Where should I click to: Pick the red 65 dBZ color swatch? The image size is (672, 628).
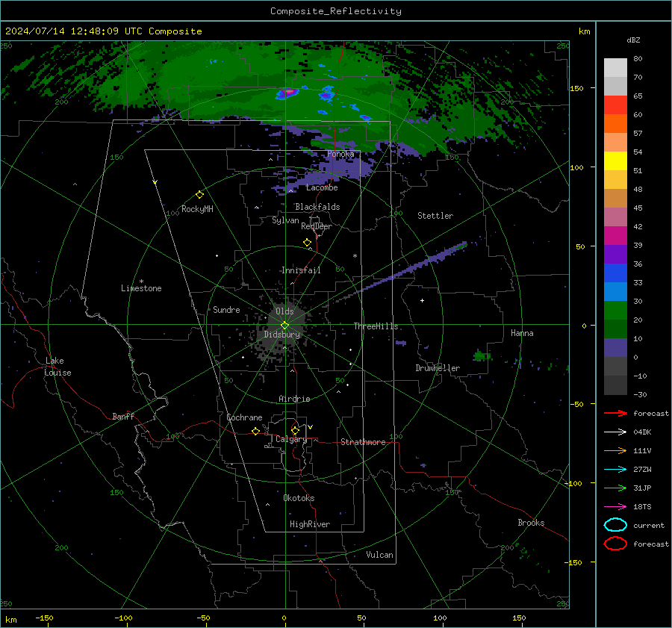click(x=615, y=105)
